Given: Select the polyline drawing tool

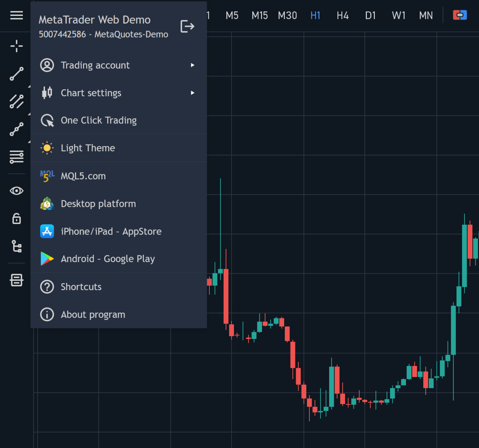Looking at the screenshot, I should point(16,129).
